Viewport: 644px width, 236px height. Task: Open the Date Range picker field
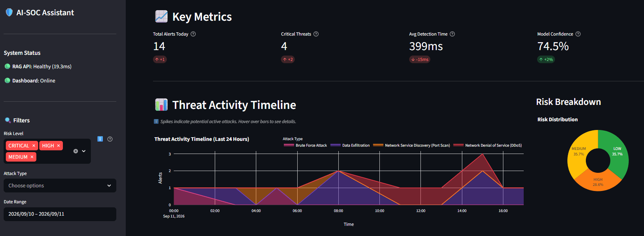(60, 214)
